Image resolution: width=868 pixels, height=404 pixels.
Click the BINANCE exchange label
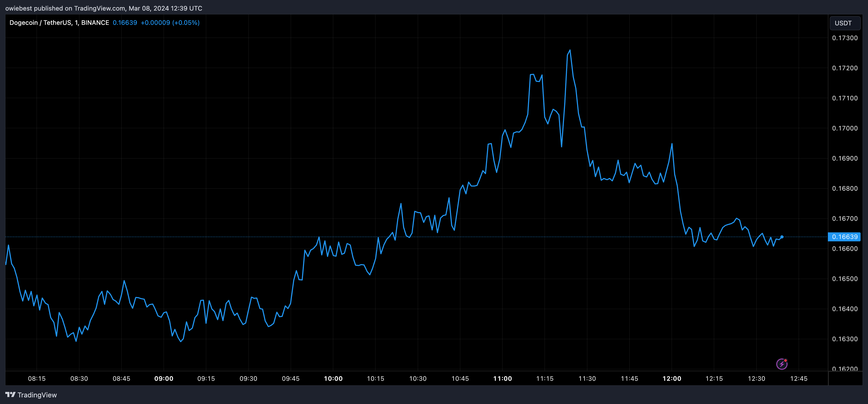point(95,22)
